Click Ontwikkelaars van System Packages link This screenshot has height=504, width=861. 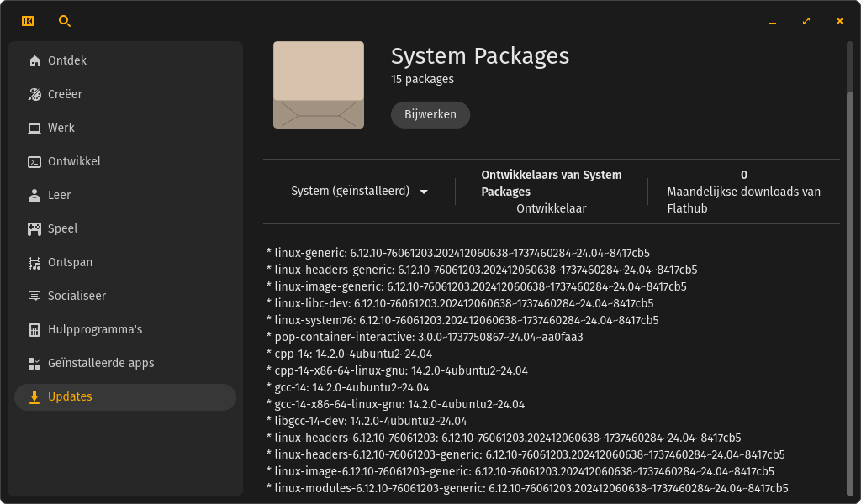click(551, 183)
